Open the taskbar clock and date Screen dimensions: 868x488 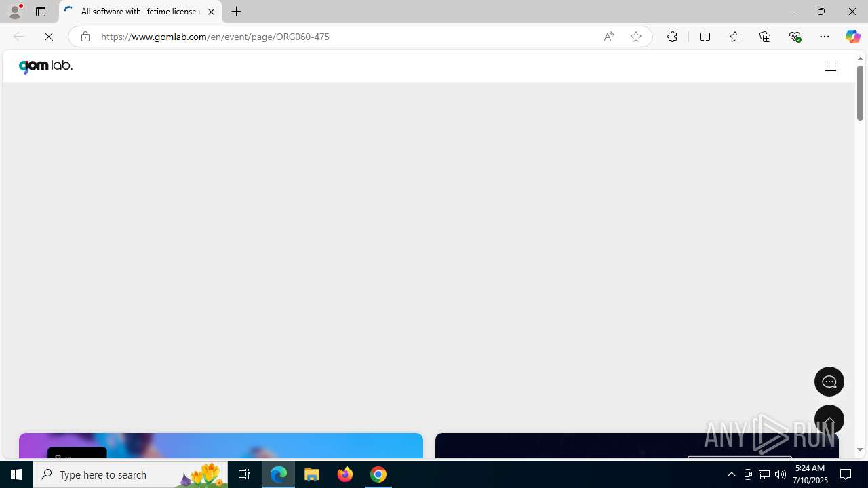(x=810, y=474)
